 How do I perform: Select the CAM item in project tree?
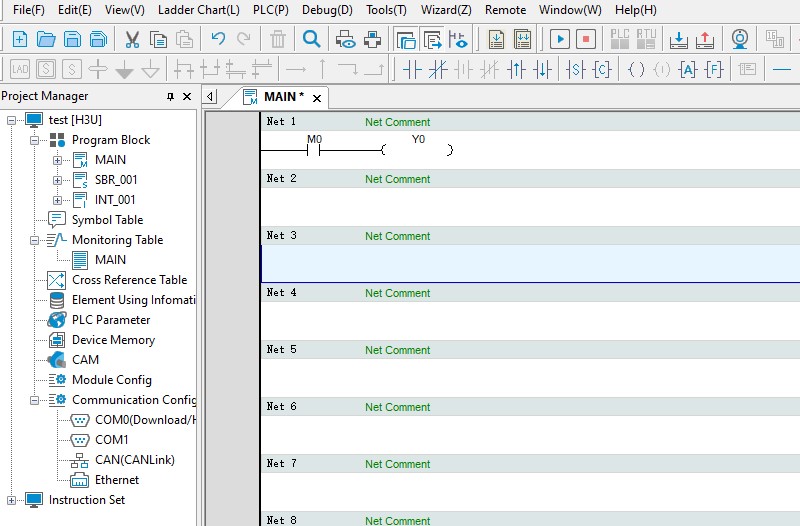[85, 360]
